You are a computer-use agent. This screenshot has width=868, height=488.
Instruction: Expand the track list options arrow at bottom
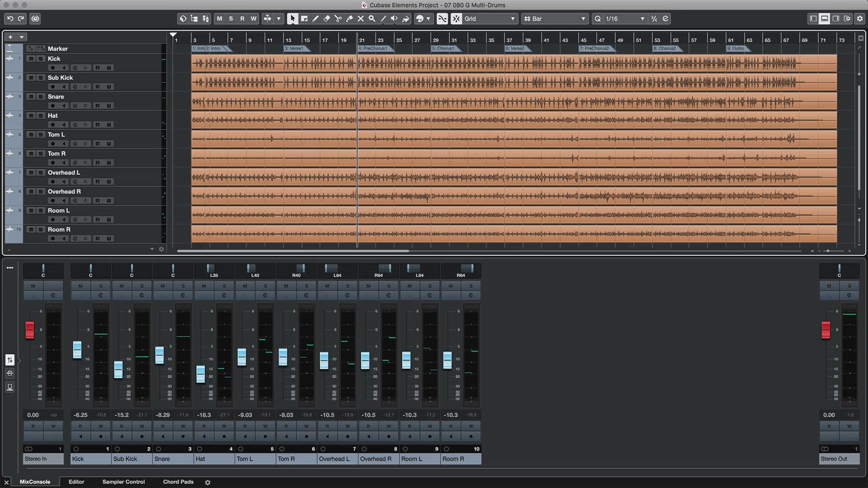(152, 249)
